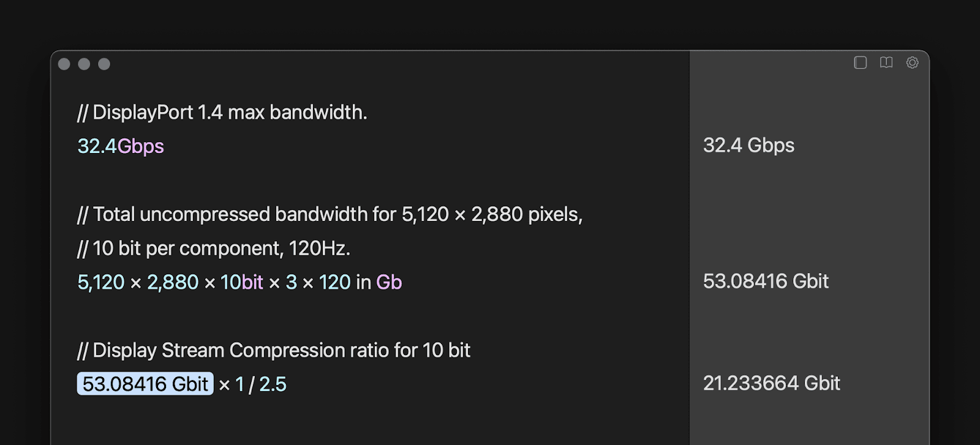Minimize window with middle gray dot
Screen dimensions: 980x445
pyautogui.click(x=85, y=64)
